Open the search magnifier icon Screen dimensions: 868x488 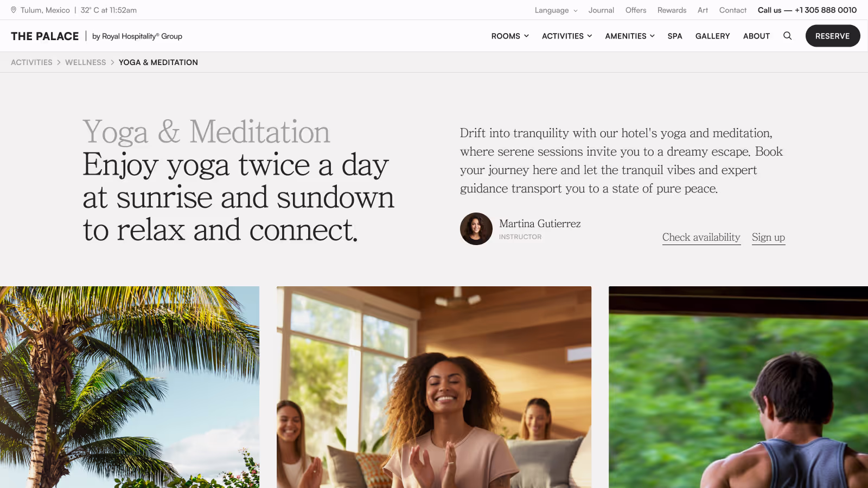tap(787, 36)
